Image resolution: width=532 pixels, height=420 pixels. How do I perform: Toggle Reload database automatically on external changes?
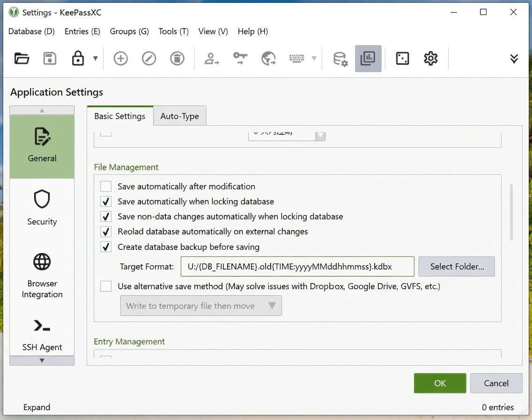[x=106, y=232]
